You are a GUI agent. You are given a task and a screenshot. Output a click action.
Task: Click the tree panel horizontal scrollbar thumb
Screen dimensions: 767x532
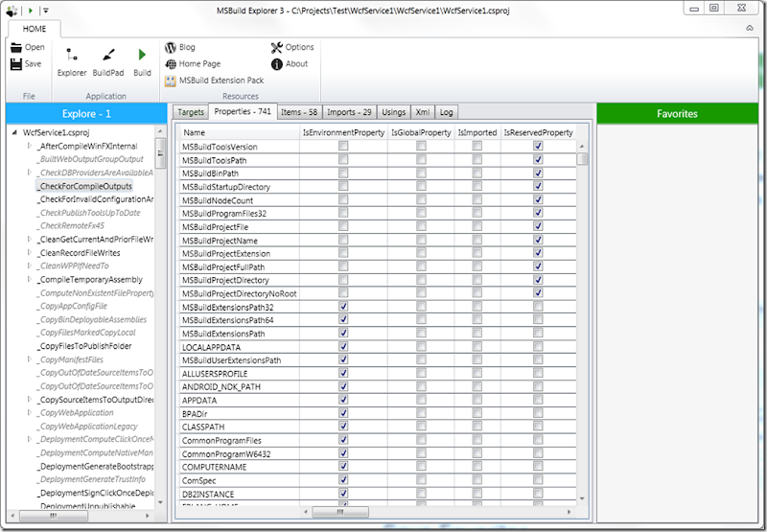[x=53, y=516]
